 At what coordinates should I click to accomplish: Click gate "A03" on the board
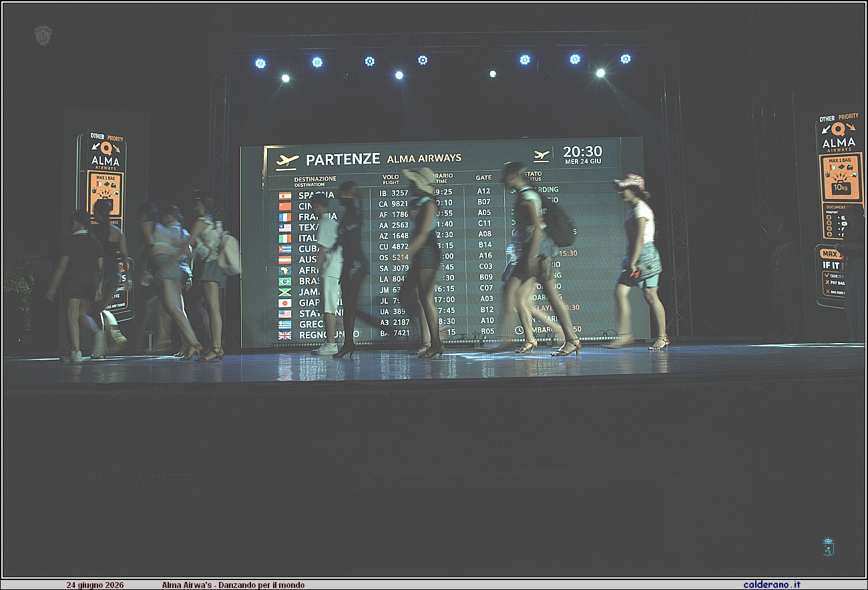[x=487, y=299]
